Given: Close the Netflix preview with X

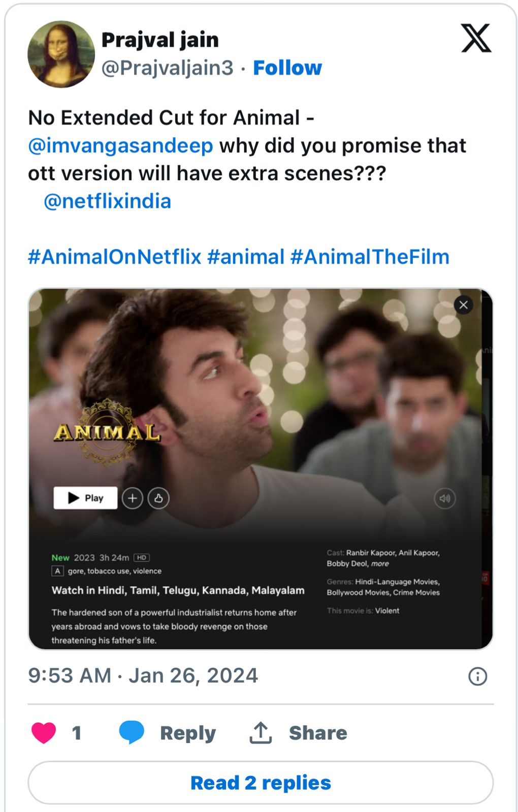Looking at the screenshot, I should 463,305.
